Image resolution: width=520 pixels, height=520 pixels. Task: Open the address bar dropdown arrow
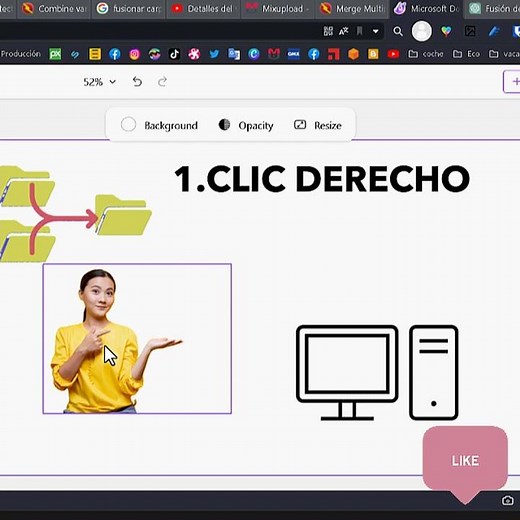[375, 31]
